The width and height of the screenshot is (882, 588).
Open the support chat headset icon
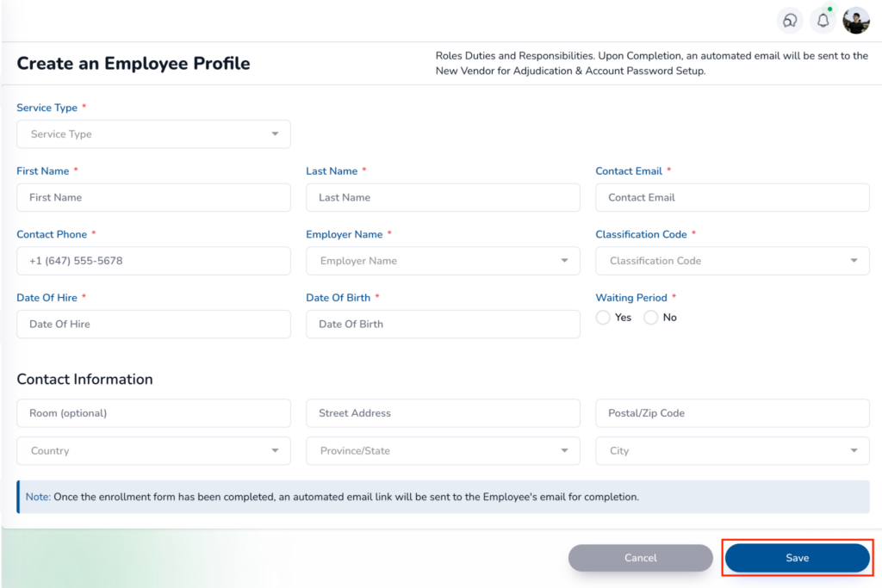pyautogui.click(x=790, y=21)
